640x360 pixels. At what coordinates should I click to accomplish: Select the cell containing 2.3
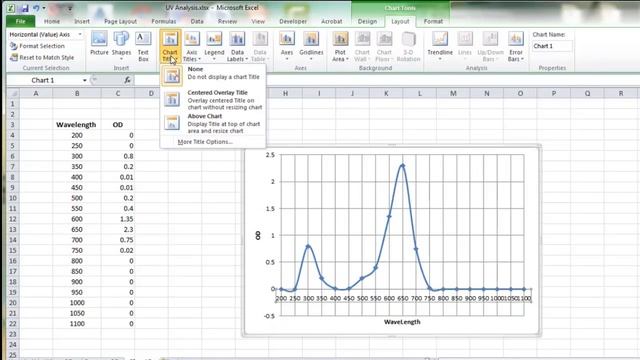click(x=118, y=229)
